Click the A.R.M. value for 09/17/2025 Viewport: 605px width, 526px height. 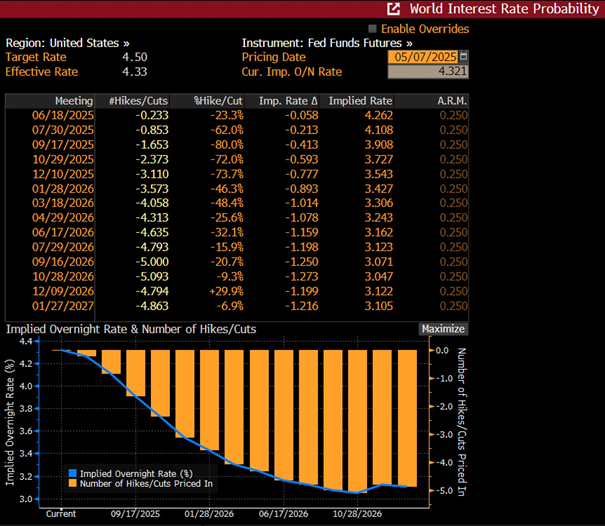[453, 144]
